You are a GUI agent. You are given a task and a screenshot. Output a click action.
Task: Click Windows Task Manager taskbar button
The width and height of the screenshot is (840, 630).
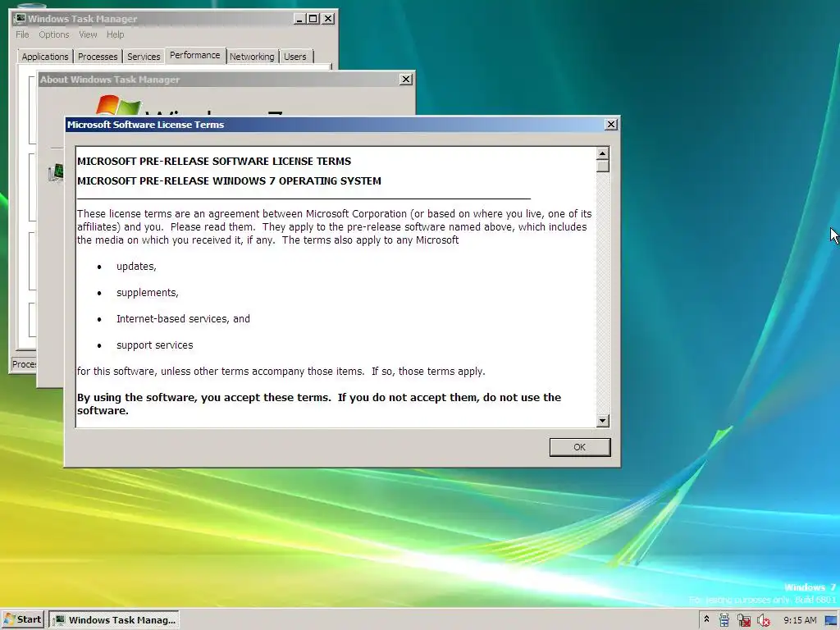[114, 620]
